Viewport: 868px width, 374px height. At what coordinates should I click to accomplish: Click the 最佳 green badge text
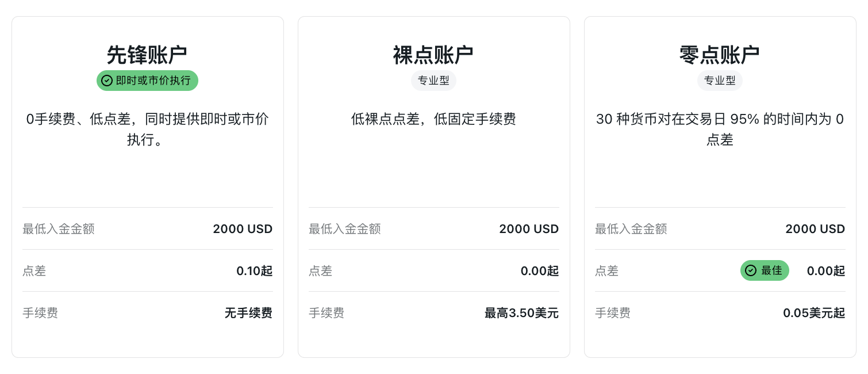[x=771, y=270]
